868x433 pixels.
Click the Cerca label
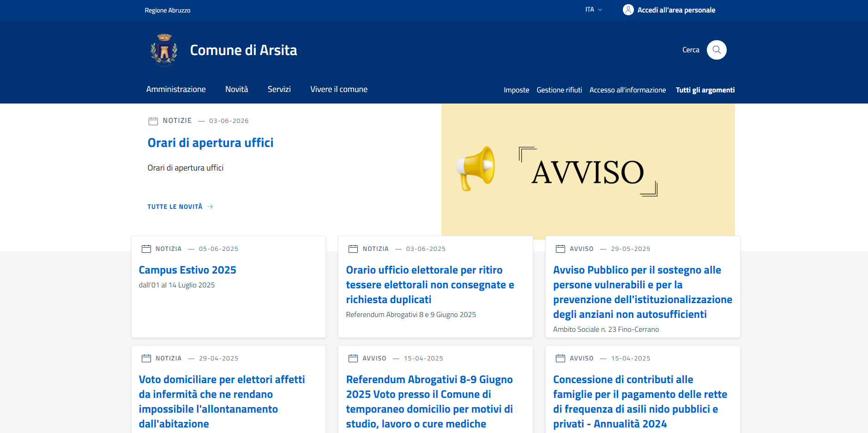click(x=691, y=50)
